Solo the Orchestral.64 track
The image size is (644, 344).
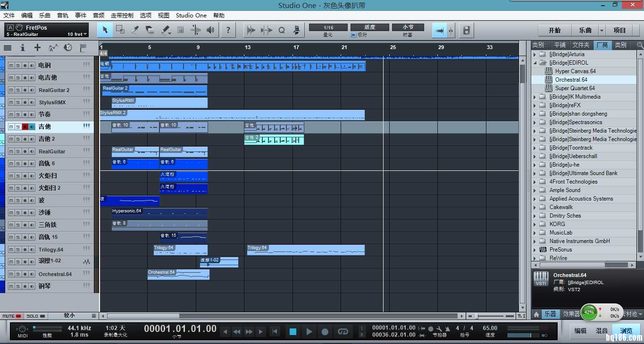click(x=18, y=274)
